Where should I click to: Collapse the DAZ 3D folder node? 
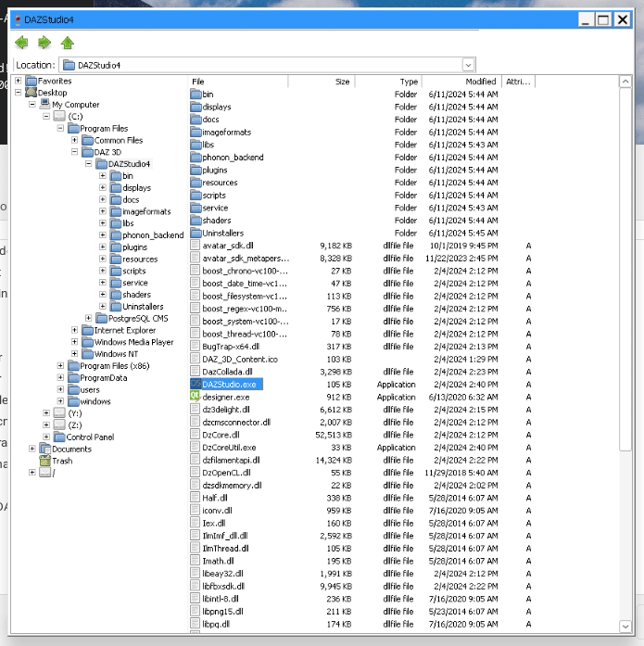tap(74, 152)
